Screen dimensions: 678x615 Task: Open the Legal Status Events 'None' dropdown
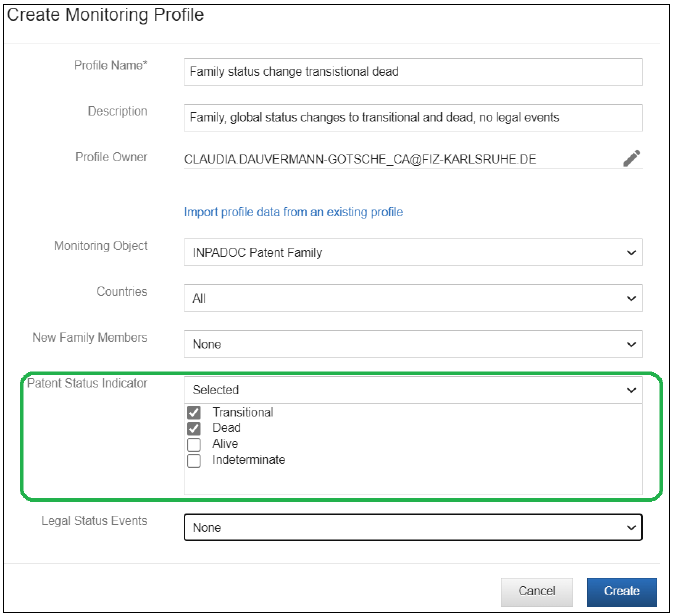point(413,528)
